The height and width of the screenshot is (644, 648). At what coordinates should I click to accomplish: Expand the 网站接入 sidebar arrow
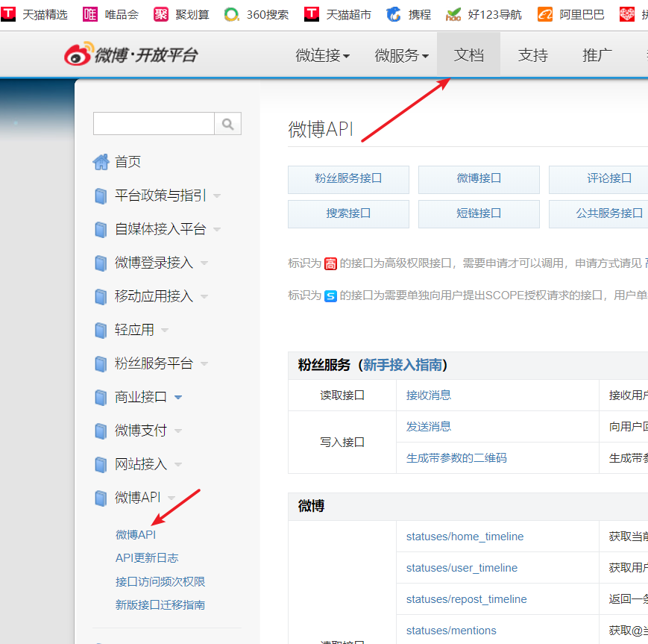178,464
